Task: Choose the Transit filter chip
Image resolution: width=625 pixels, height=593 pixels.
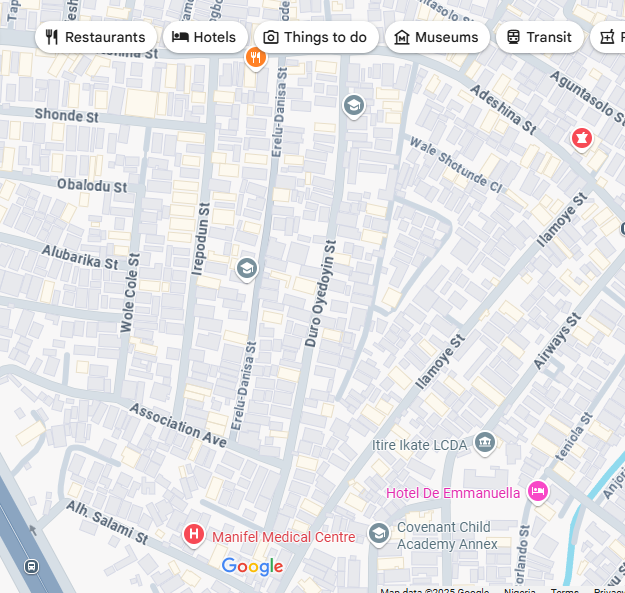Action: pyautogui.click(x=540, y=37)
